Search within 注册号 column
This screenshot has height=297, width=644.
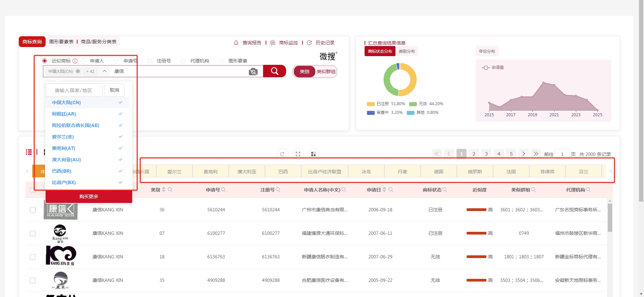coord(278,190)
